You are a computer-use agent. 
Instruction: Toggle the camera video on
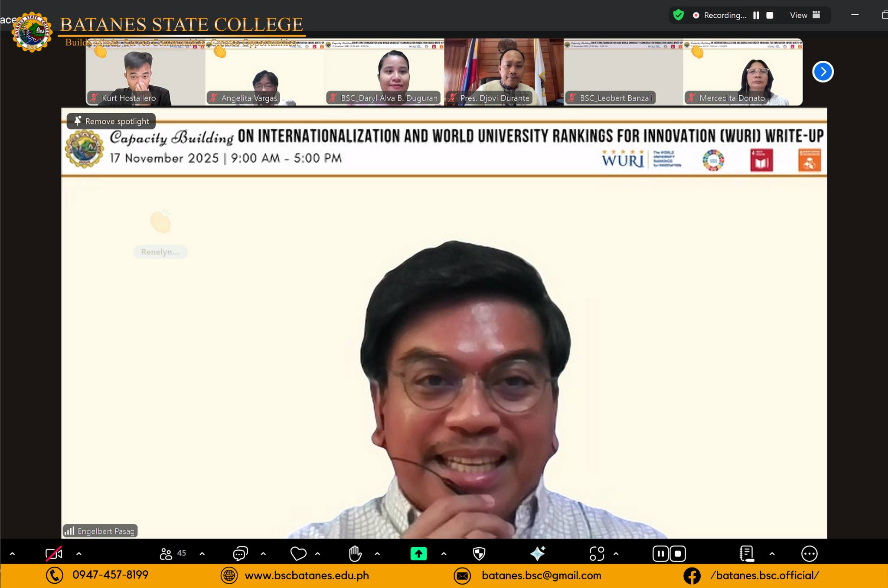[x=54, y=554]
